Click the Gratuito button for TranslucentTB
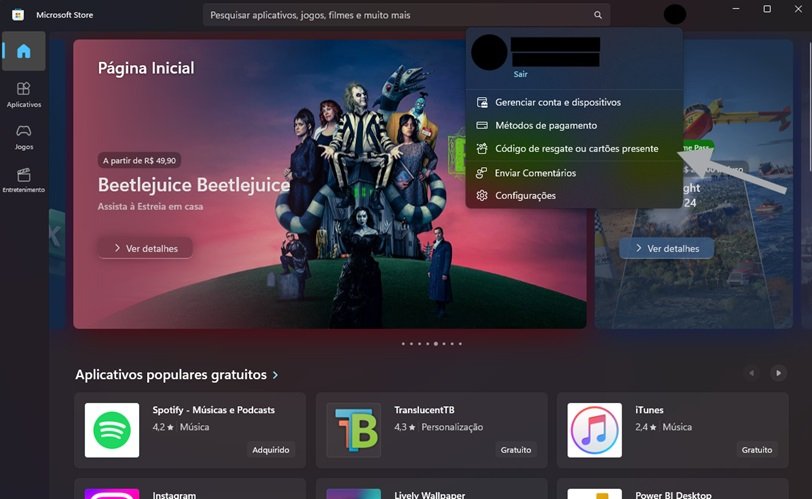Image resolution: width=812 pixels, height=499 pixels. (516, 450)
